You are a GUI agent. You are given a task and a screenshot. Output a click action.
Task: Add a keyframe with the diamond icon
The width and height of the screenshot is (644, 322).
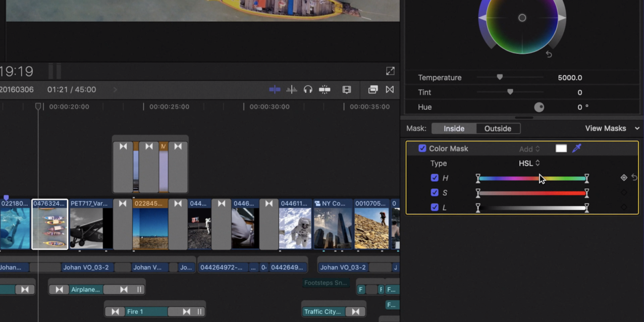623,177
